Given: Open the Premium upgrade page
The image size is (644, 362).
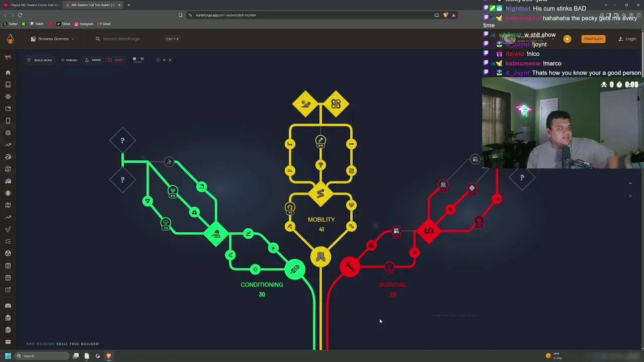Looking at the screenshot, I should click(593, 39).
